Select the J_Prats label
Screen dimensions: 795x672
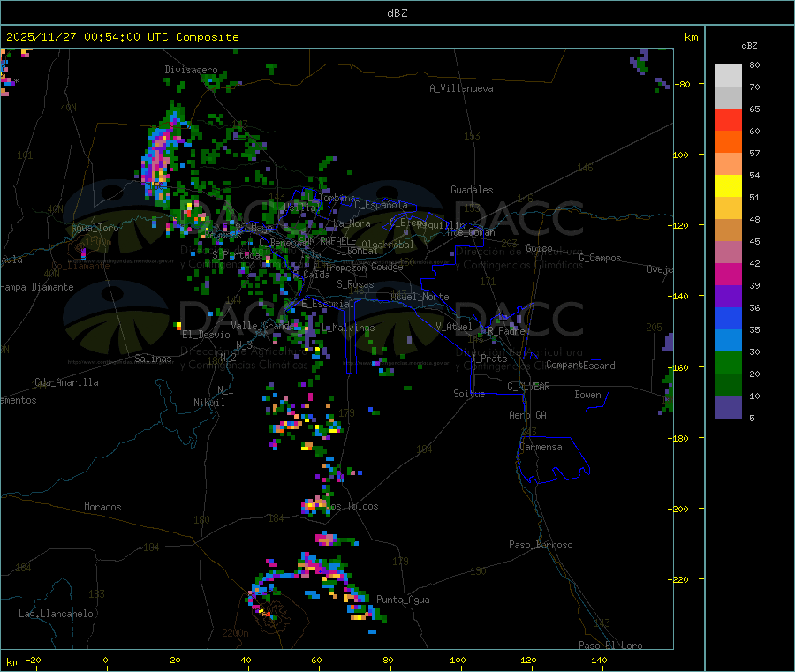(489, 358)
